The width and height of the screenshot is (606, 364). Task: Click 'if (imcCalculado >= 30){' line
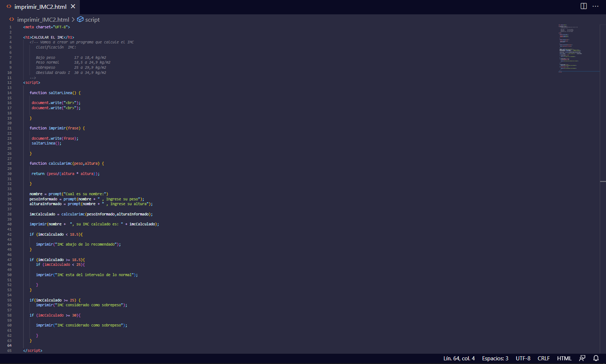click(x=55, y=315)
